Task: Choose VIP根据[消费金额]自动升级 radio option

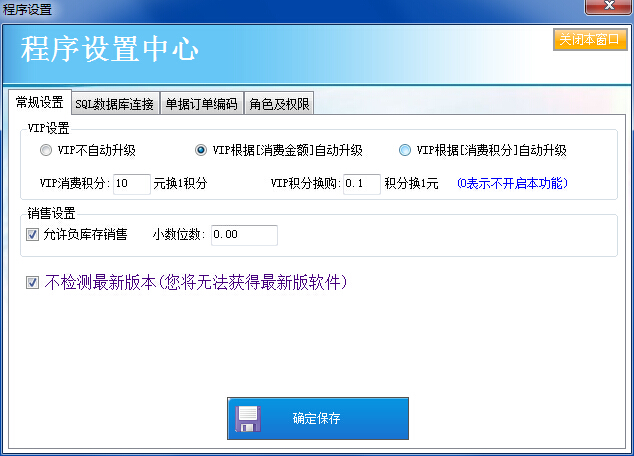Action: [x=201, y=151]
